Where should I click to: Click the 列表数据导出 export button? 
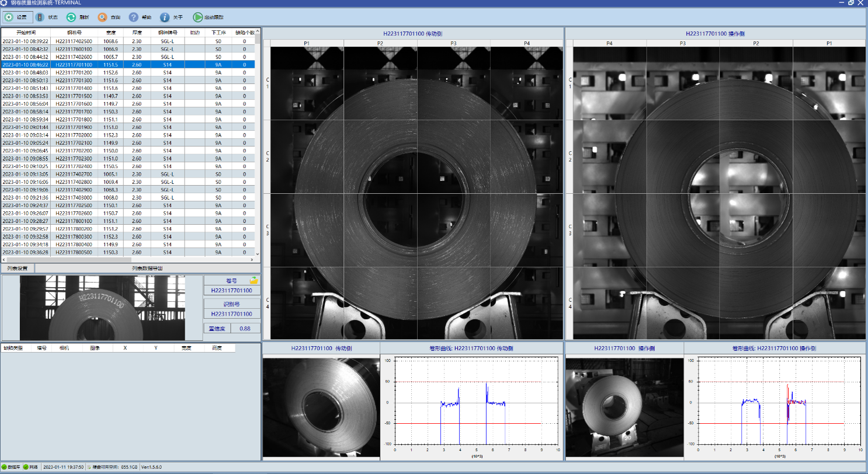point(147,269)
